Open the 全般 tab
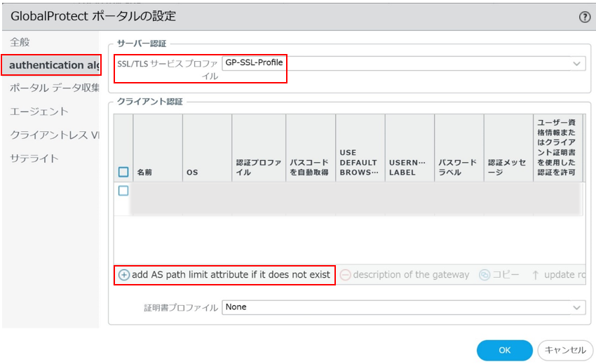Screen dimensions: 596x364 tap(20, 42)
